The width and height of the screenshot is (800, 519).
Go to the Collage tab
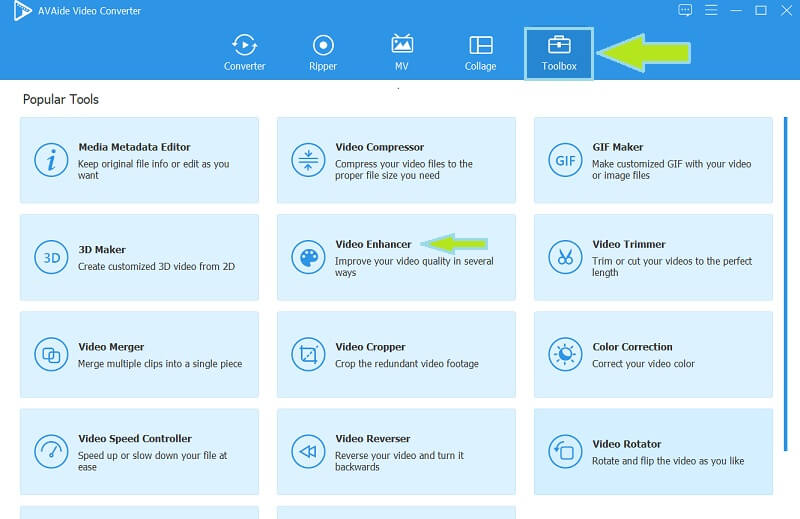480,52
